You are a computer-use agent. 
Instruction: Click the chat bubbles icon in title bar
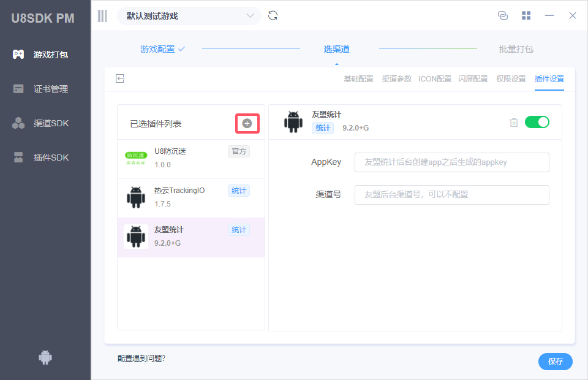502,15
